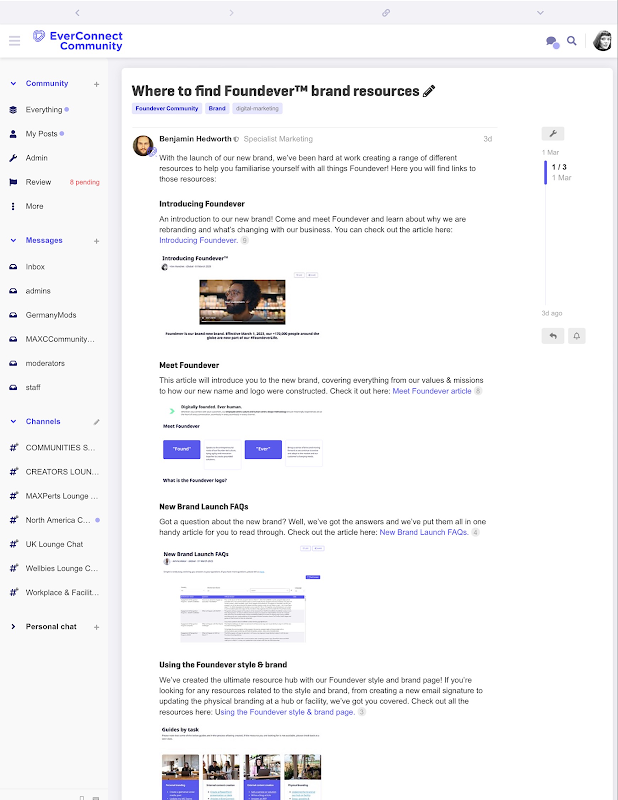
Task: Open the New Brand Launch FAQs preview image
Action: pyautogui.click(x=243, y=595)
